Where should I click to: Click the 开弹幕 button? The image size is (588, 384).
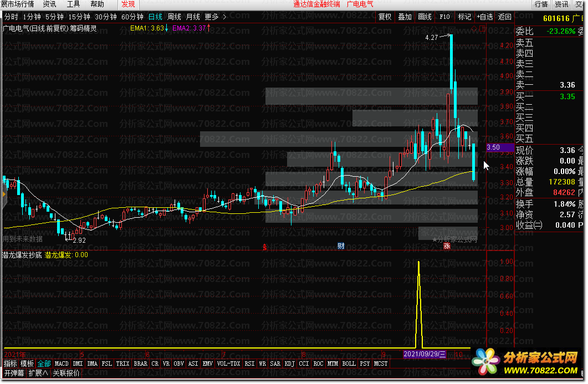tap(14, 373)
